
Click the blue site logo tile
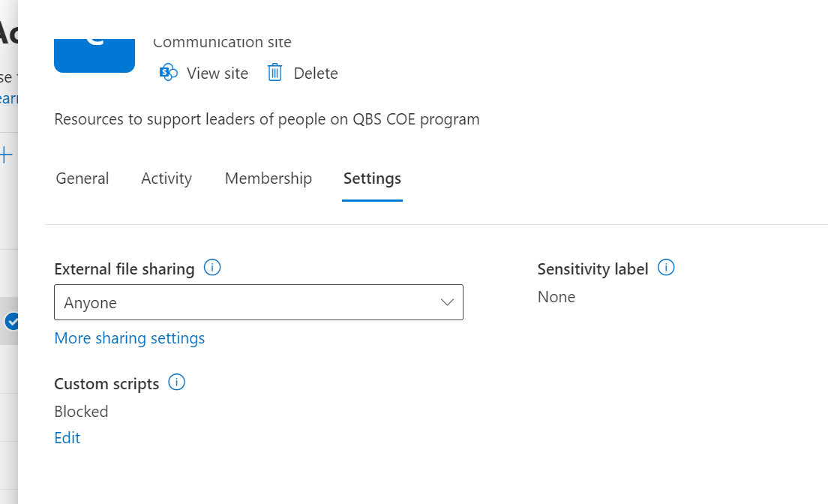(x=94, y=55)
